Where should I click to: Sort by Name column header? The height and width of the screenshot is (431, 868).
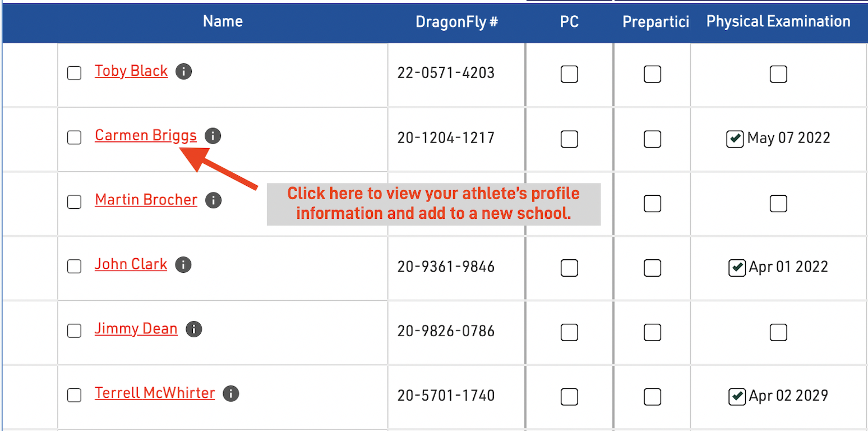point(223,22)
